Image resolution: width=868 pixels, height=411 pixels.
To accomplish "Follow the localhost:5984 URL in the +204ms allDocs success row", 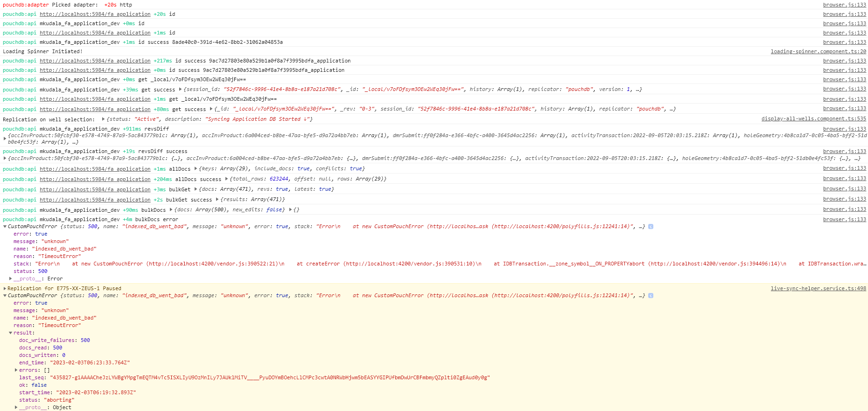I will tap(95, 179).
